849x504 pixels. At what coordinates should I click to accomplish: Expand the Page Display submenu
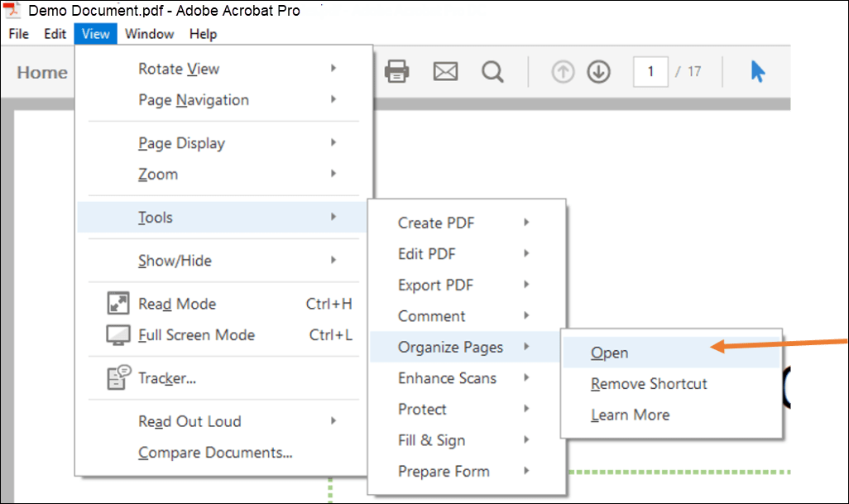point(223,143)
